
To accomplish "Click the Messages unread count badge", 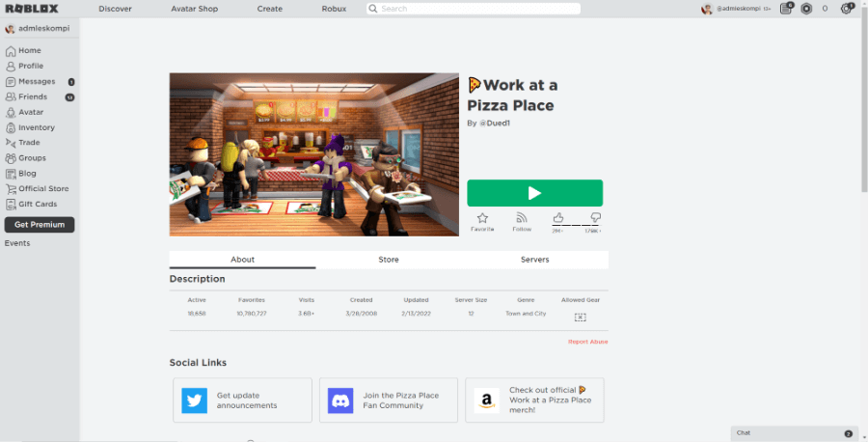I will [x=71, y=82].
